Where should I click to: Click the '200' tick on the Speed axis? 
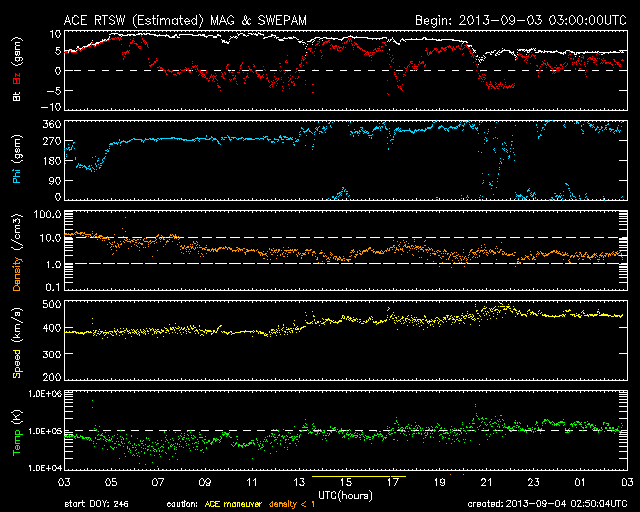coord(52,376)
